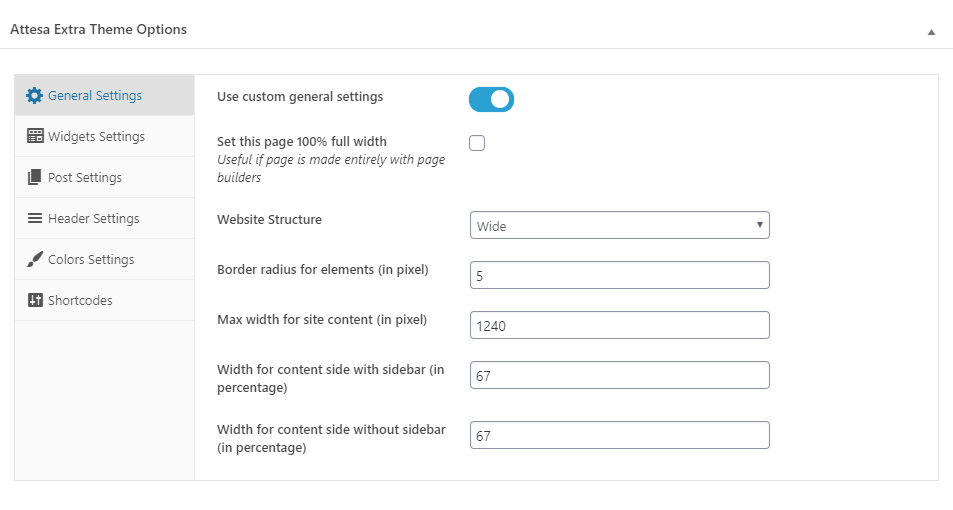Viewport: 953px width, 510px height.
Task: Check the Set this page 100% full width box
Action: (477, 143)
